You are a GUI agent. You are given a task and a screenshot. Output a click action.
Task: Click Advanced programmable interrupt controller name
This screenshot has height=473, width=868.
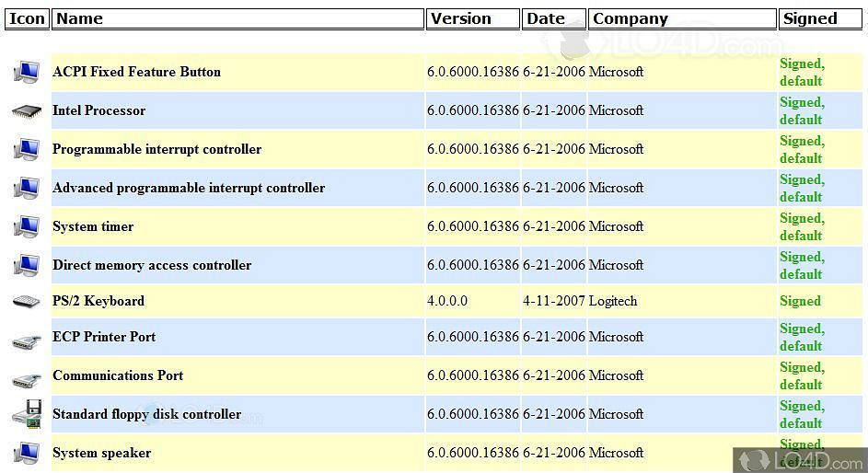[x=189, y=188]
